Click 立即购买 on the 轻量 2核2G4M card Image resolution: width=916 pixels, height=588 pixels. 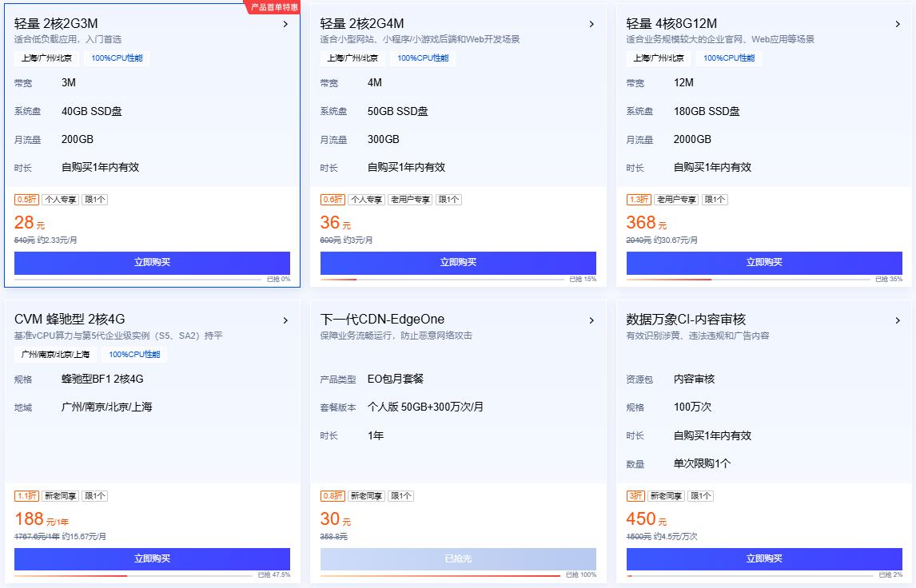click(457, 262)
